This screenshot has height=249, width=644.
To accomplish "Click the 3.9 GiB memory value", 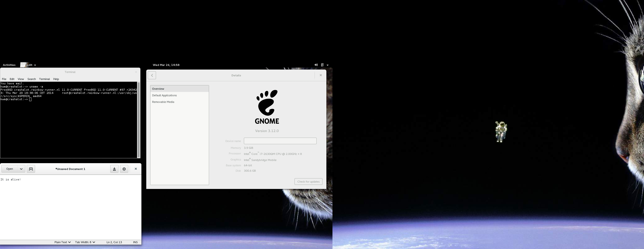I will [x=248, y=148].
